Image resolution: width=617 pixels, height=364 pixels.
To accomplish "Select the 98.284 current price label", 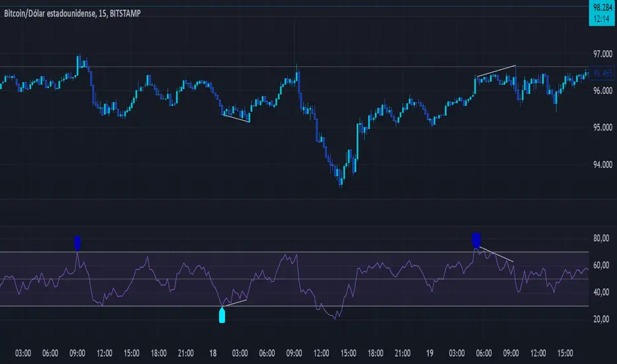I will tap(602, 13).
